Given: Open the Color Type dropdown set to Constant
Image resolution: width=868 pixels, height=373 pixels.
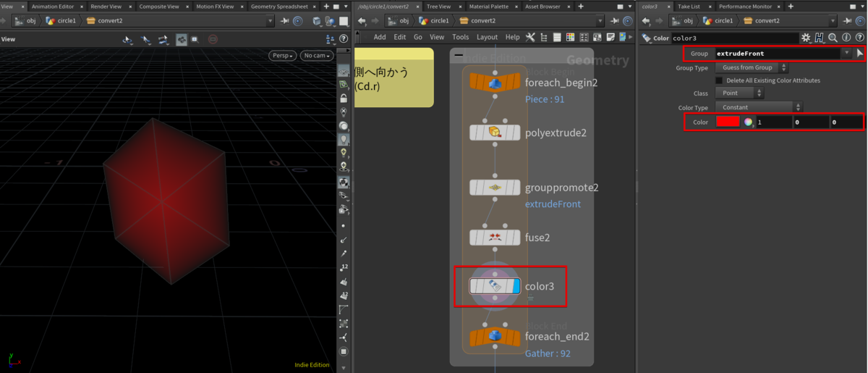Looking at the screenshot, I should (759, 107).
